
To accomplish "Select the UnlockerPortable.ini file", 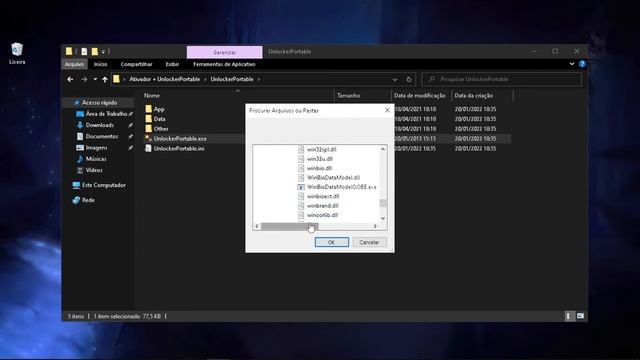I will click(179, 148).
